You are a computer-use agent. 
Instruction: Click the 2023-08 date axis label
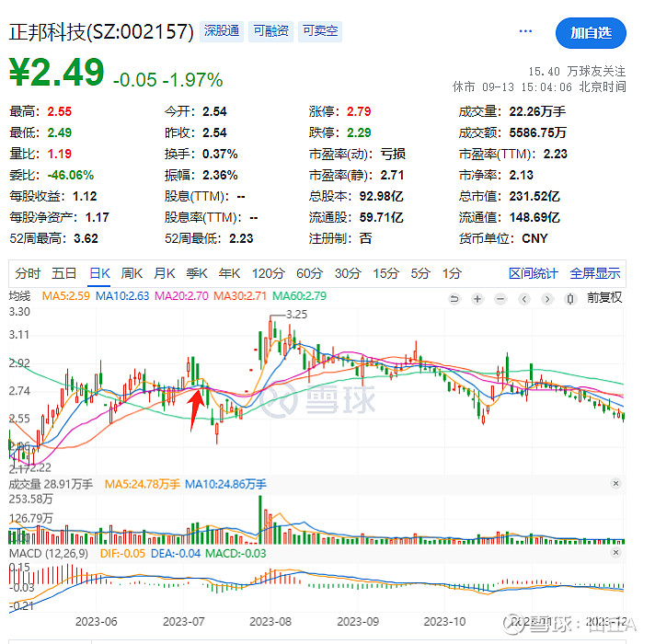270,622
